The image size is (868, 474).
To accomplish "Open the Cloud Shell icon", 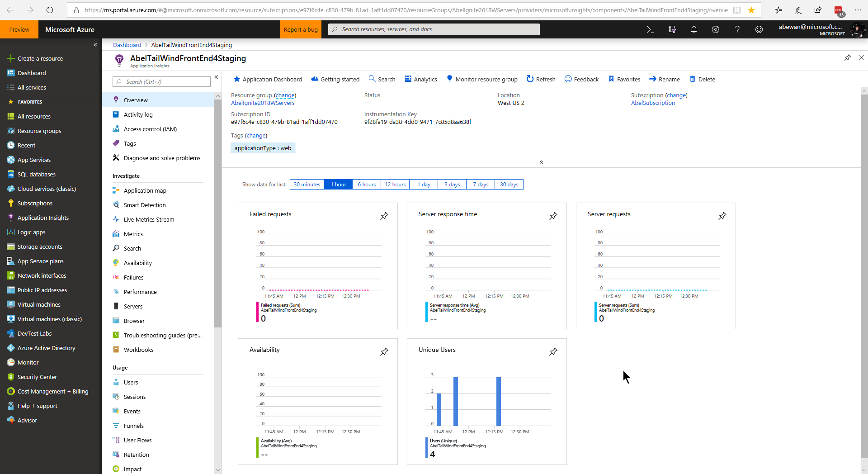I will click(650, 29).
